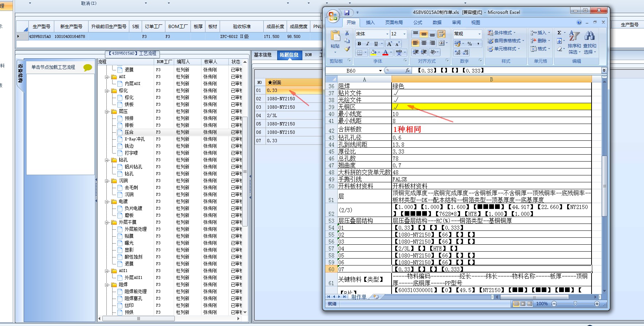This screenshot has height=326, width=644.
Task: Open 基本信息 tab in background app
Action: pyautogui.click(x=263, y=55)
